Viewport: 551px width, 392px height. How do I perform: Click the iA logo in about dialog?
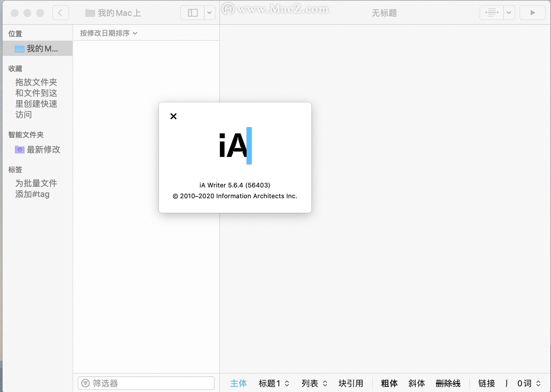235,145
